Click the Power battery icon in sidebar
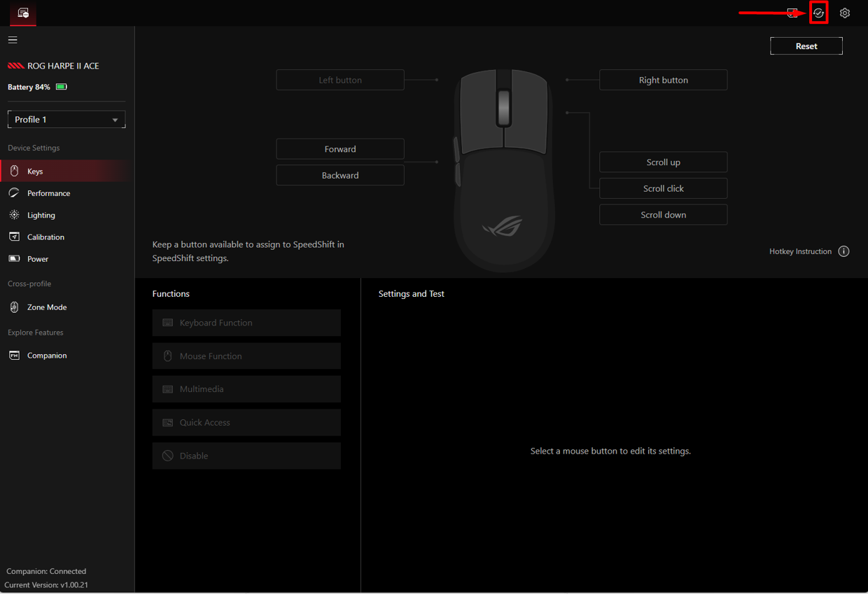 point(14,259)
